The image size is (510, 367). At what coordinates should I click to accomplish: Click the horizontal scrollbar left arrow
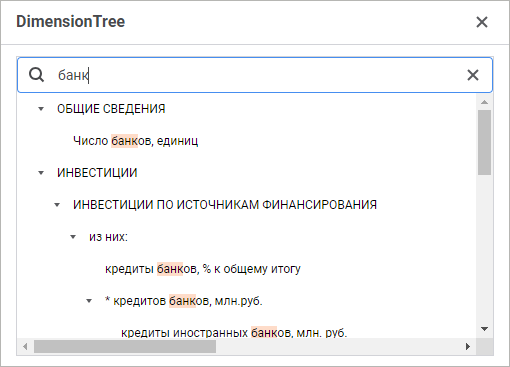(25, 347)
